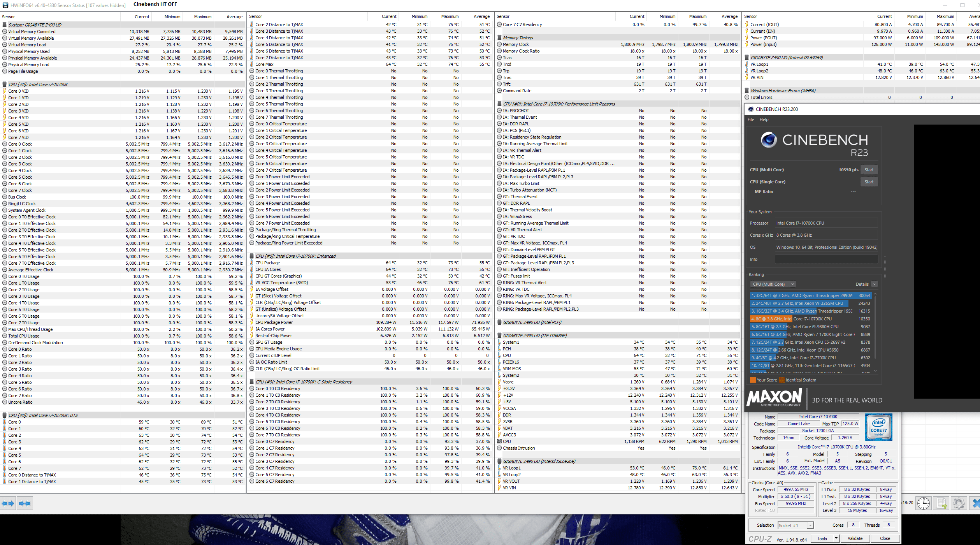Click the Intel Core i9-9880H ranking row
980x545 pixels.
click(x=811, y=327)
